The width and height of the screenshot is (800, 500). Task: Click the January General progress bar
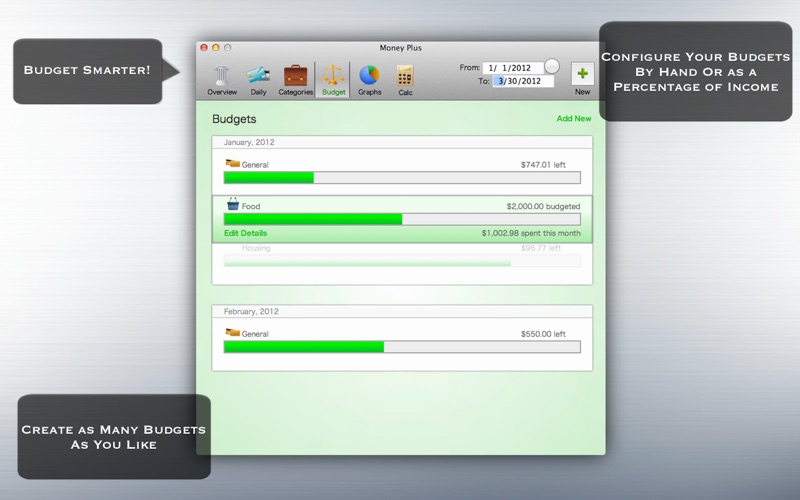coord(401,178)
